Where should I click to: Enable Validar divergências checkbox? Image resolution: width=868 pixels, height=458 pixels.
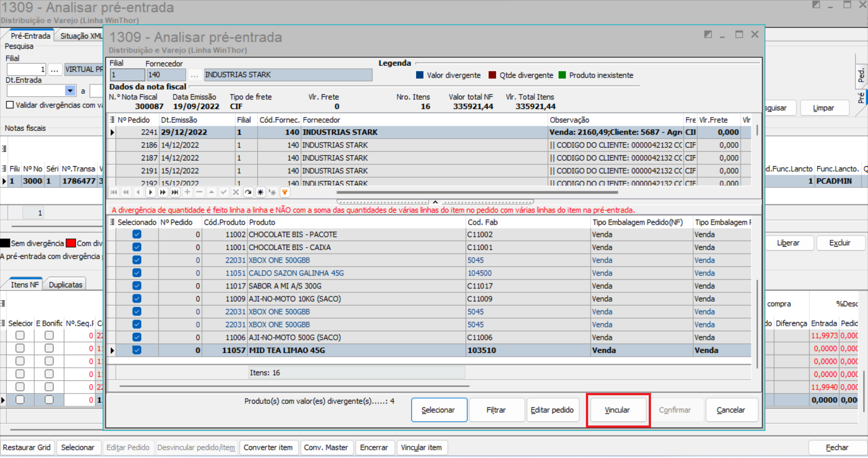click(x=10, y=105)
